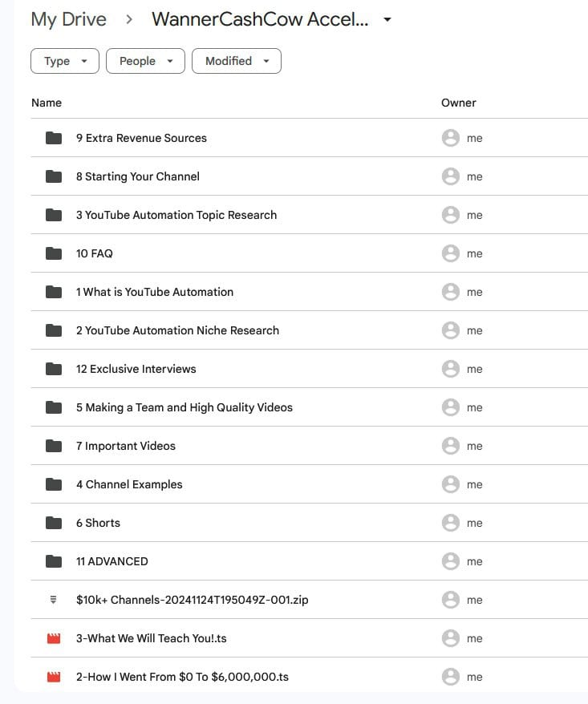Screen dimensions: 588x704
Task: Open the People filter dropdown
Action: pos(145,61)
